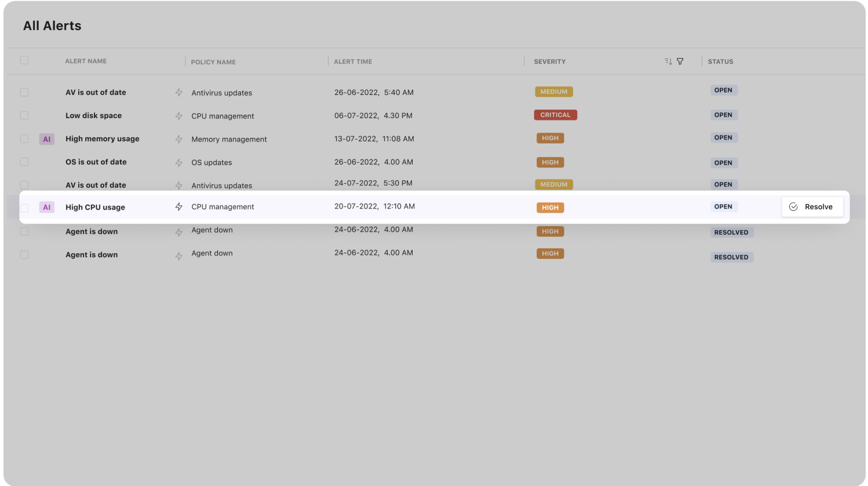The height and width of the screenshot is (486, 868).
Task: Click the Resolve button on the highlighted row
Action: click(x=812, y=207)
